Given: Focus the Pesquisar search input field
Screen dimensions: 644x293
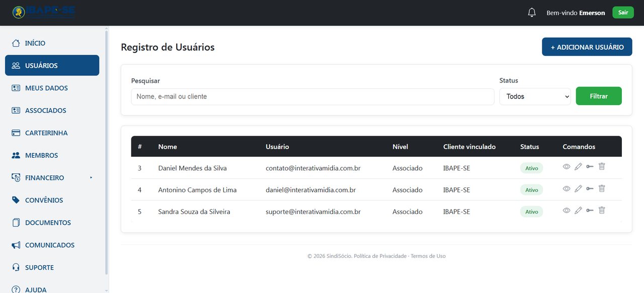Looking at the screenshot, I should click(x=313, y=96).
